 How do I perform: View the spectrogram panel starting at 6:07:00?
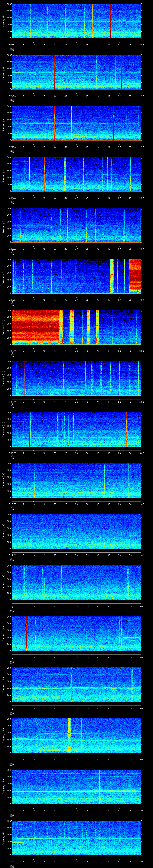click(x=77, y=327)
